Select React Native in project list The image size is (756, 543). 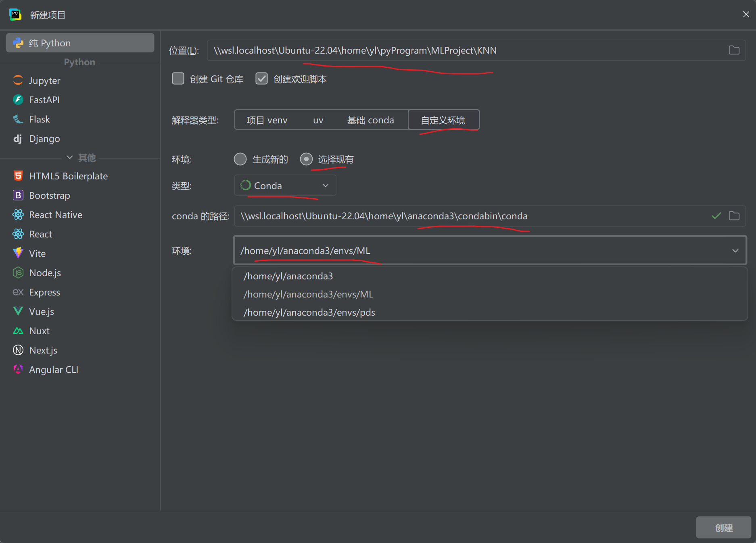[80, 214]
